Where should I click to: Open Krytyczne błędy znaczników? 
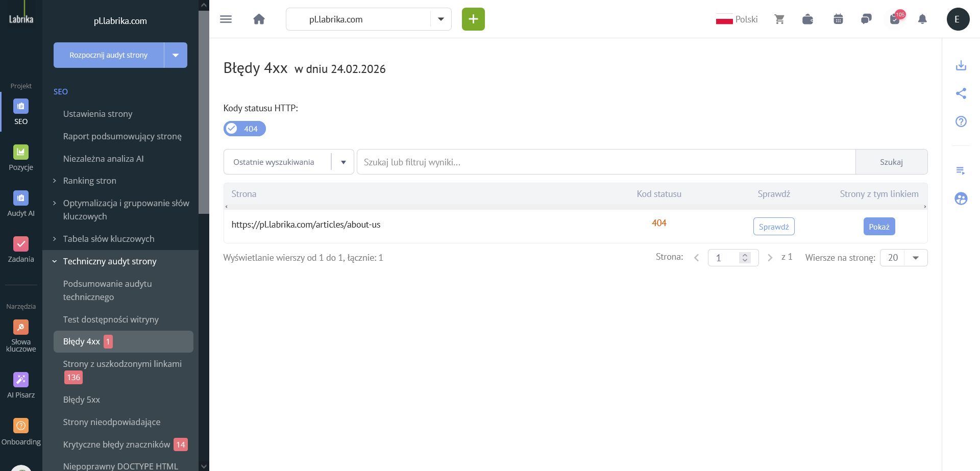click(125, 444)
